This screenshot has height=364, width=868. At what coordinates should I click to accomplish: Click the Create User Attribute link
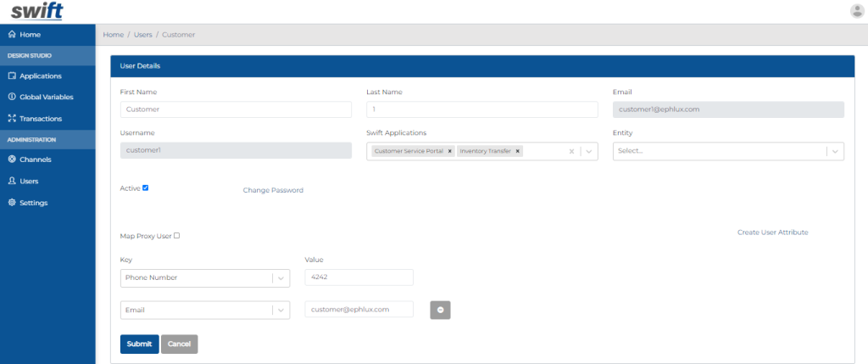click(772, 232)
